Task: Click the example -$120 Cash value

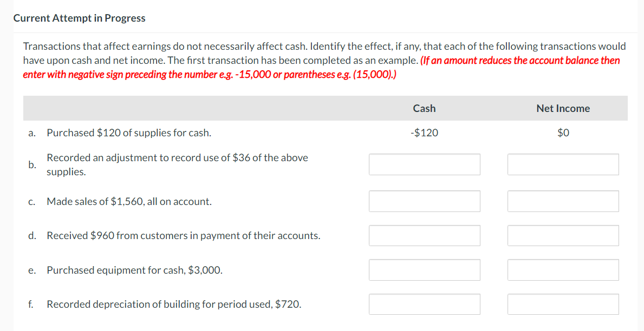Action: [424, 133]
